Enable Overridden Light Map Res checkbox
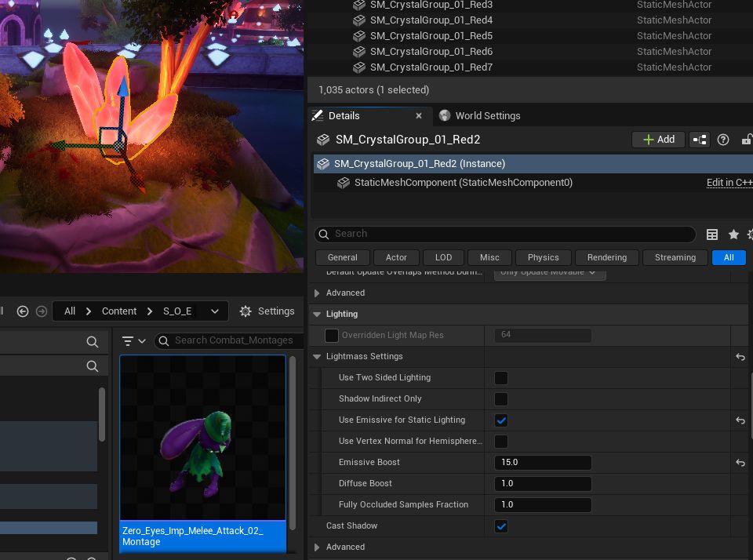The image size is (753, 560). pyautogui.click(x=331, y=335)
